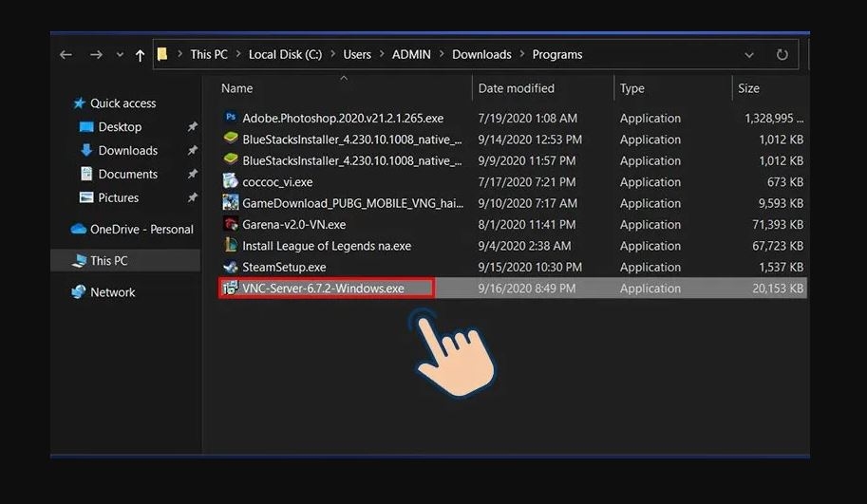
Task: Go forward with the Forward arrow
Action: click(x=96, y=55)
